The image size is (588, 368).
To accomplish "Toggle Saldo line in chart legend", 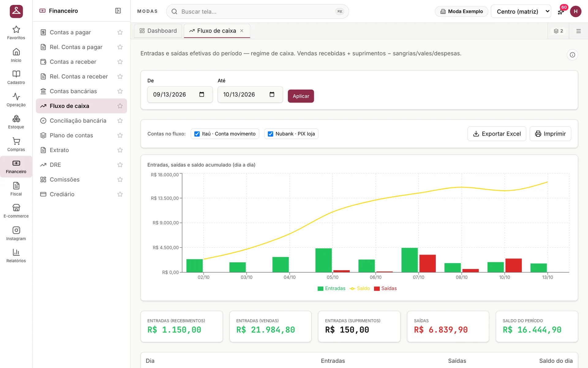I will point(360,288).
